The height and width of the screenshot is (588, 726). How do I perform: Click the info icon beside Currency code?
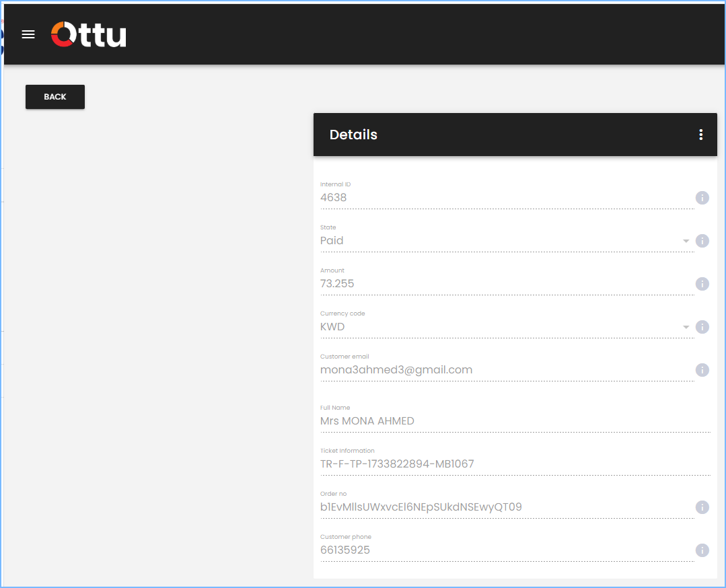pyautogui.click(x=702, y=327)
